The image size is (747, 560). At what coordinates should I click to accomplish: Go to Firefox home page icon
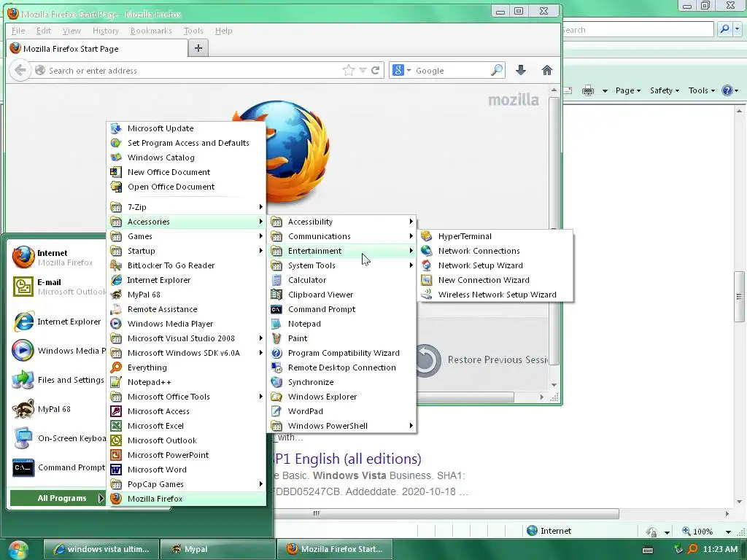click(547, 71)
